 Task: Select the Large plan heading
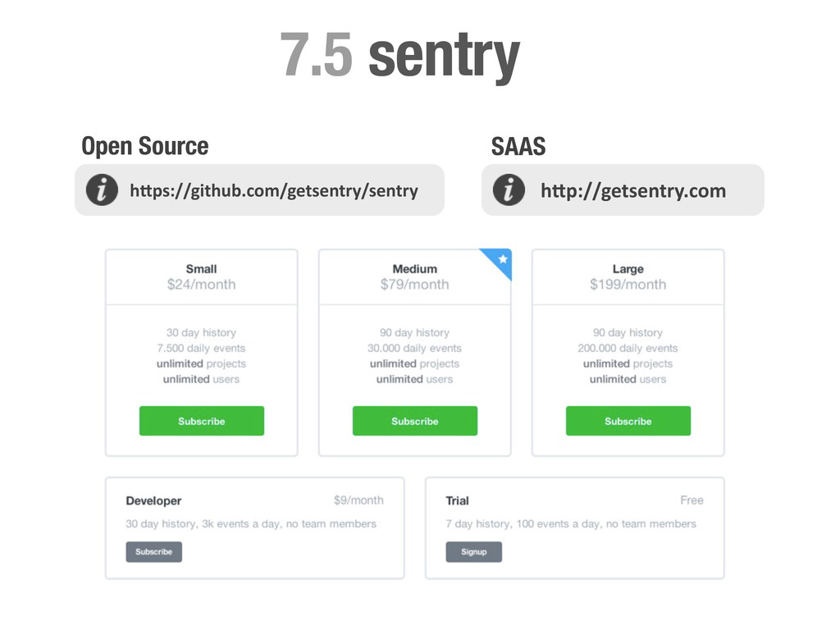tap(628, 269)
